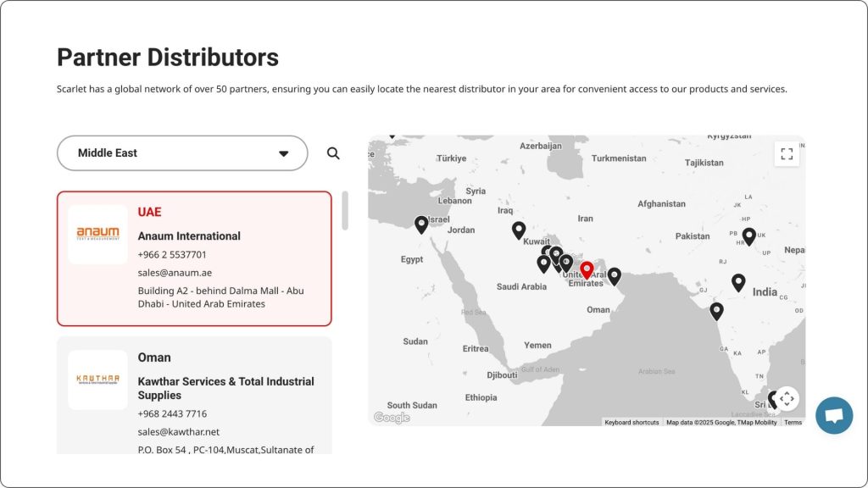Open the Middle East region dropdown
868x488 pixels.
[181, 153]
